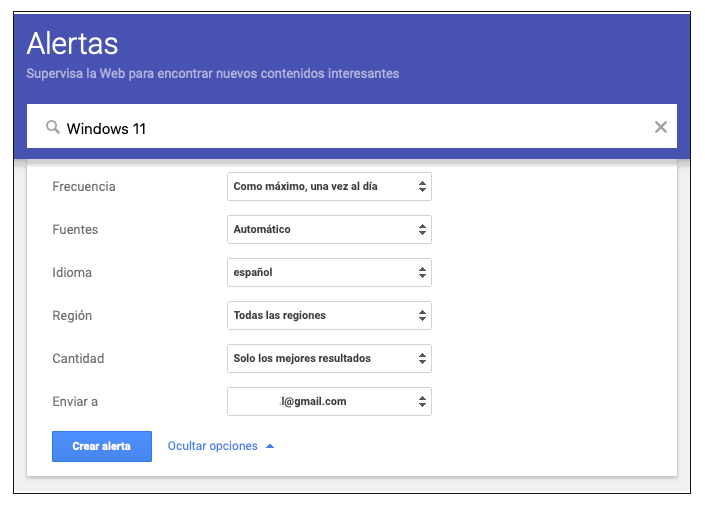The width and height of the screenshot is (705, 505).
Task: Choose a region from Todas las regiones dropdown
Action: pos(329,316)
